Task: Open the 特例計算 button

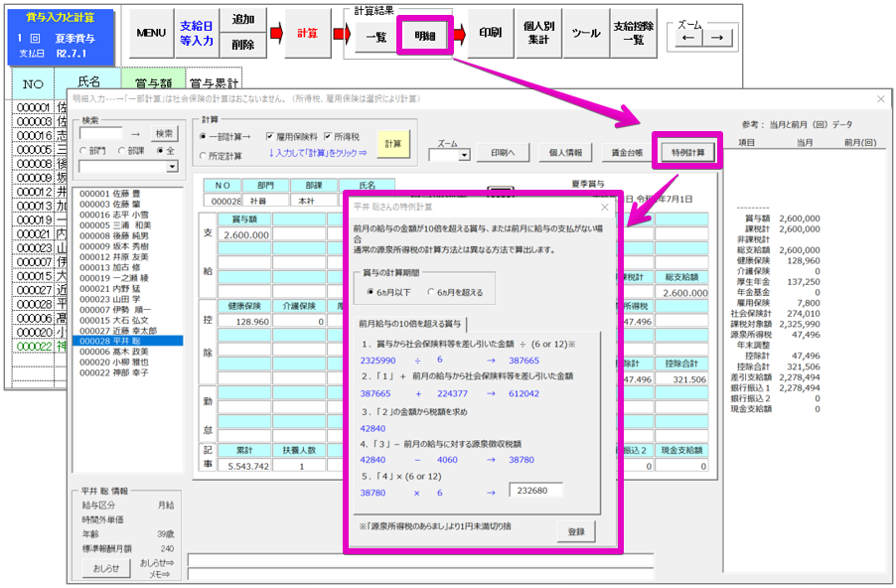Action: click(688, 153)
